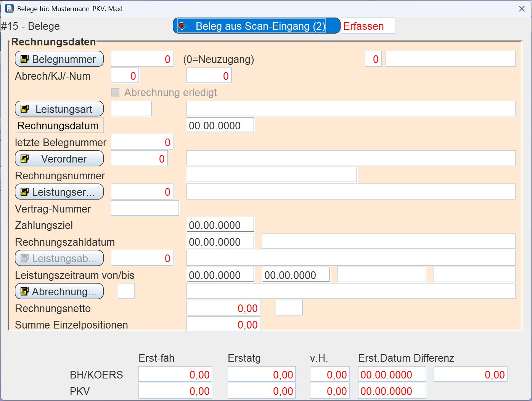The image size is (532, 401).
Task: Click the Verordner name text field
Action: [x=351, y=158]
